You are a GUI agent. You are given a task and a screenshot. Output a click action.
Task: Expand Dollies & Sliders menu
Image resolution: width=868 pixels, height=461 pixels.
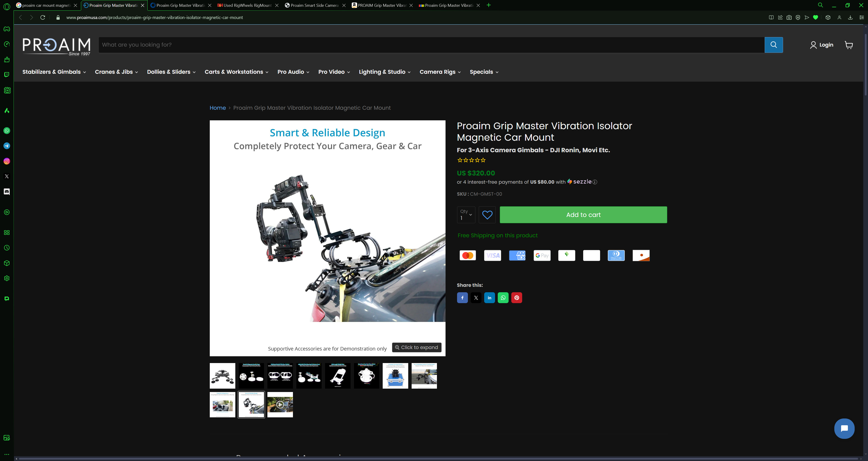(x=171, y=72)
